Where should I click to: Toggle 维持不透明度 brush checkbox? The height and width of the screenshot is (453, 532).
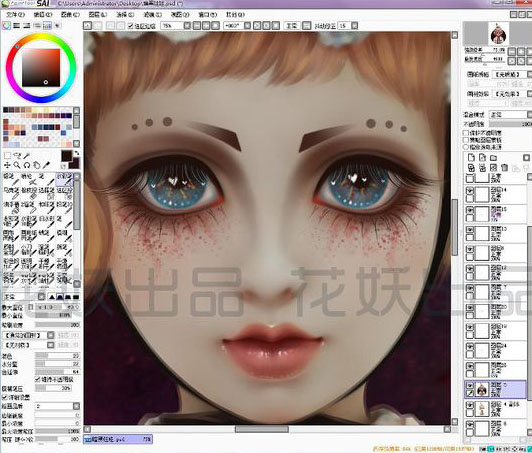[38, 379]
